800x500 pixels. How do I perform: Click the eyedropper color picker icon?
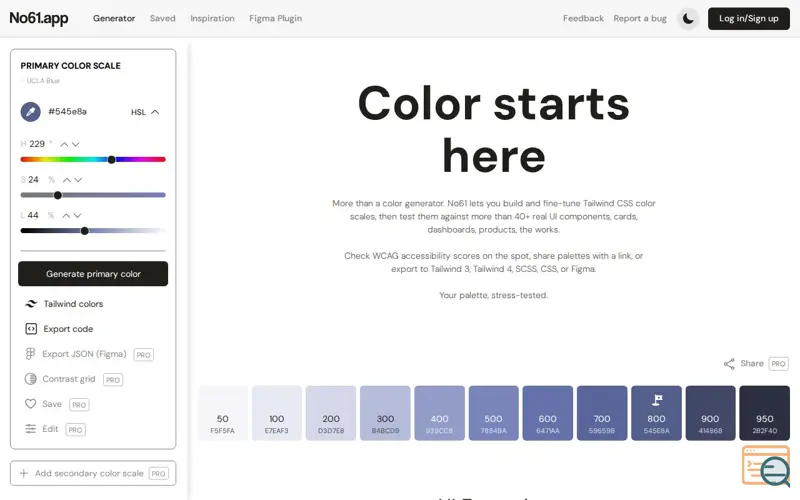[31, 111]
